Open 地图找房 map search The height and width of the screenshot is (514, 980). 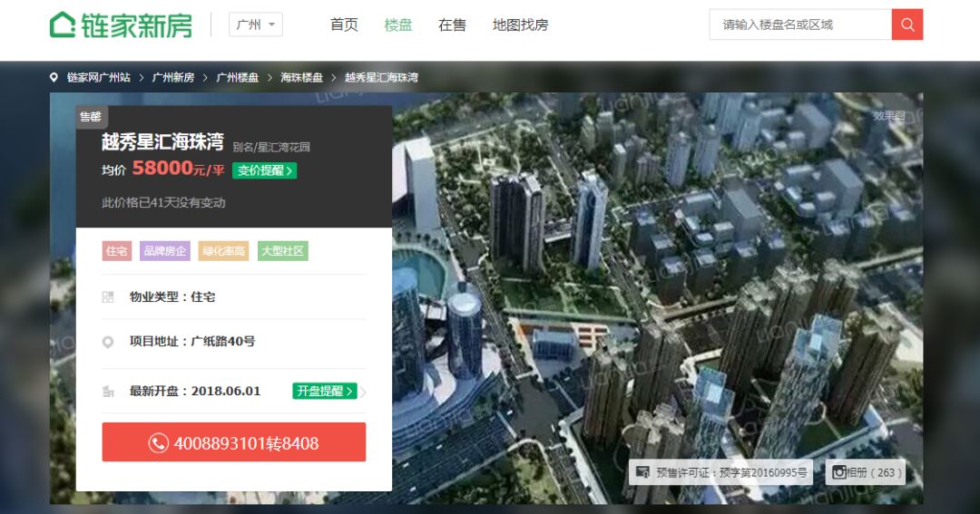coord(520,25)
